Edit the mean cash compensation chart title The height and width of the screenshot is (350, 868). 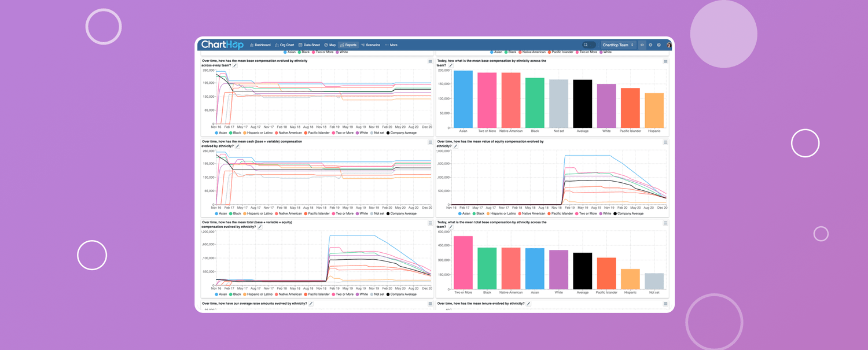pyautogui.click(x=238, y=146)
